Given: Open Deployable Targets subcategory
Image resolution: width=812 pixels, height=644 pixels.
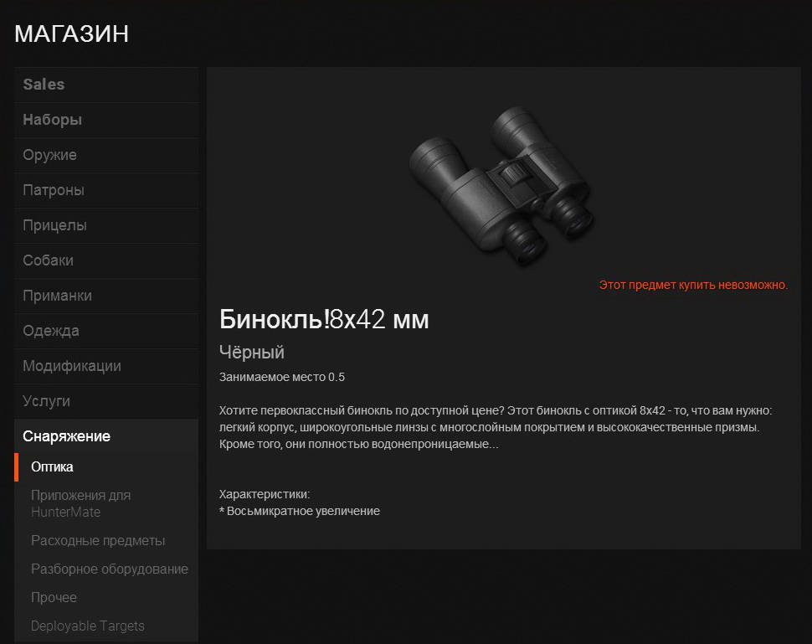Looking at the screenshot, I should 106,626.
